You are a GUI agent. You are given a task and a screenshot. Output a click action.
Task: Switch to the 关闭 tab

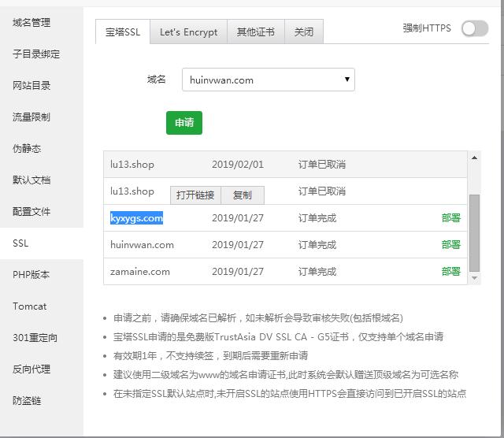click(304, 32)
